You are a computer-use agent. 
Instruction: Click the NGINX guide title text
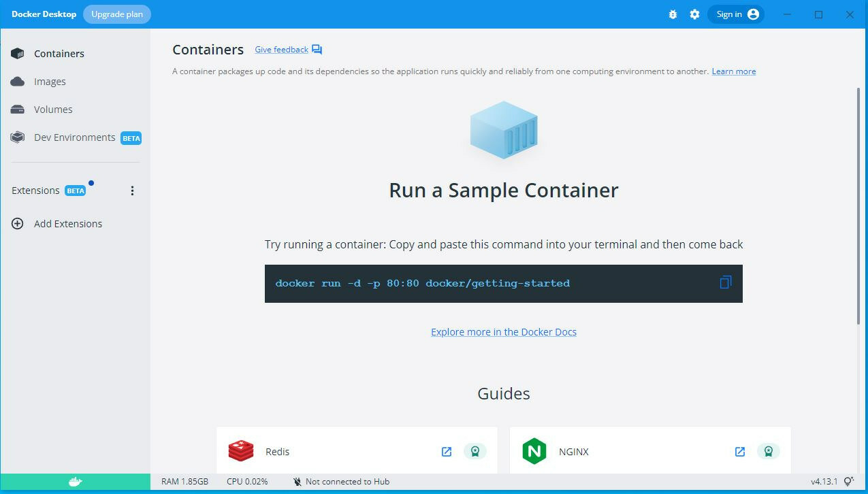point(574,452)
